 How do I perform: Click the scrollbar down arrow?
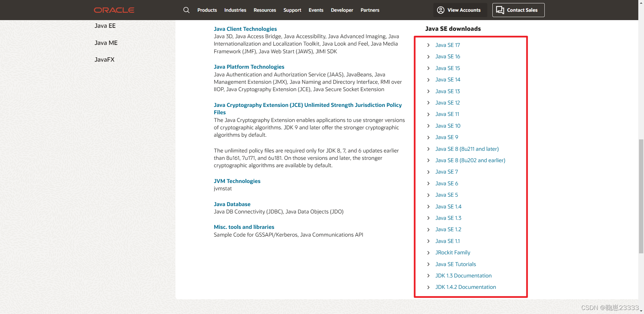point(641,311)
